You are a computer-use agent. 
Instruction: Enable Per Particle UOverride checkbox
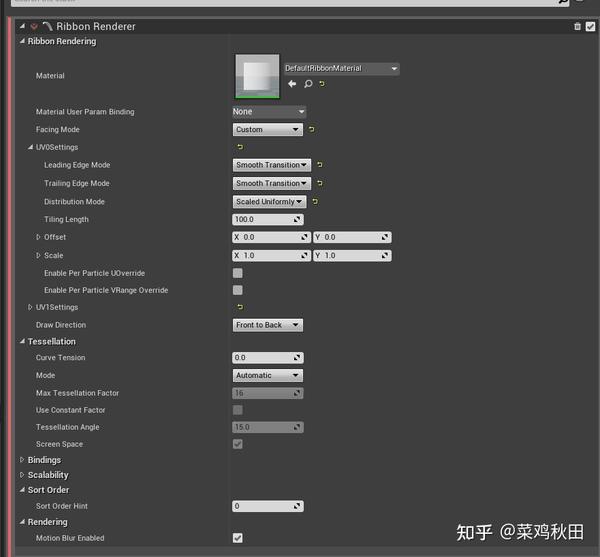(x=238, y=273)
